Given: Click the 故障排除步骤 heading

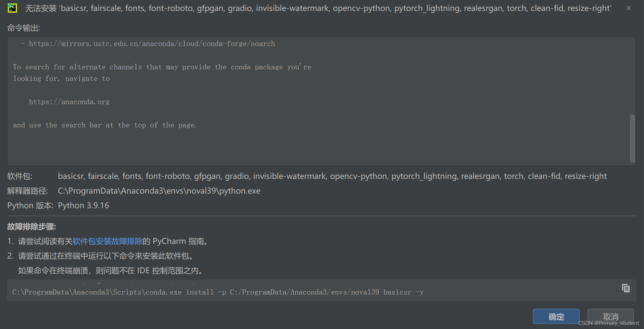Looking at the screenshot, I should 31,227.
